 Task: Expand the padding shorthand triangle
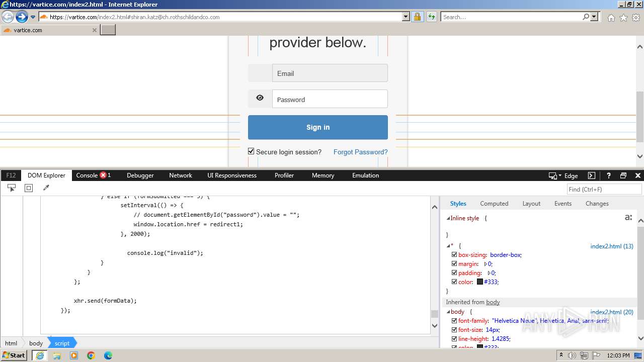[x=489, y=273]
